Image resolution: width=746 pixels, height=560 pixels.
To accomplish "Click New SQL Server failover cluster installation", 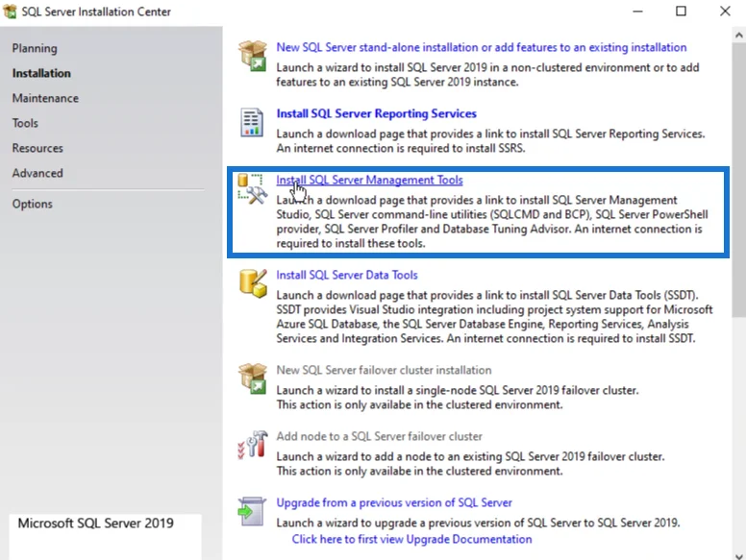I will (384, 371).
